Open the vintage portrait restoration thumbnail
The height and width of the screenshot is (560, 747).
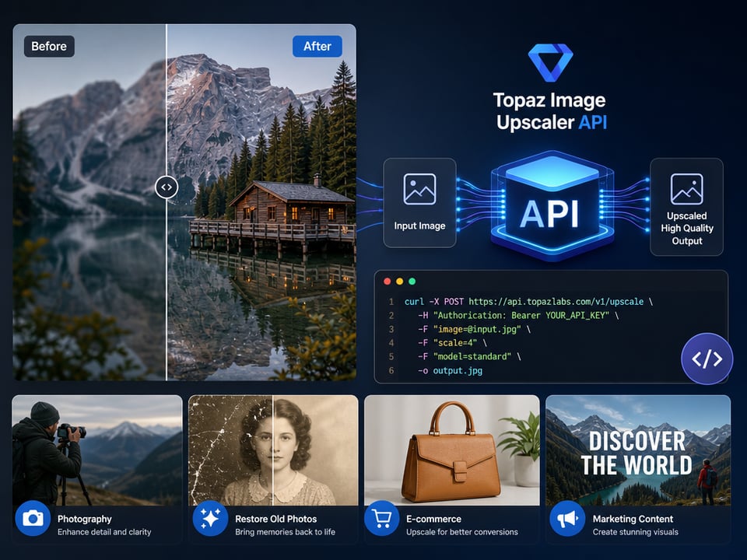click(273, 450)
